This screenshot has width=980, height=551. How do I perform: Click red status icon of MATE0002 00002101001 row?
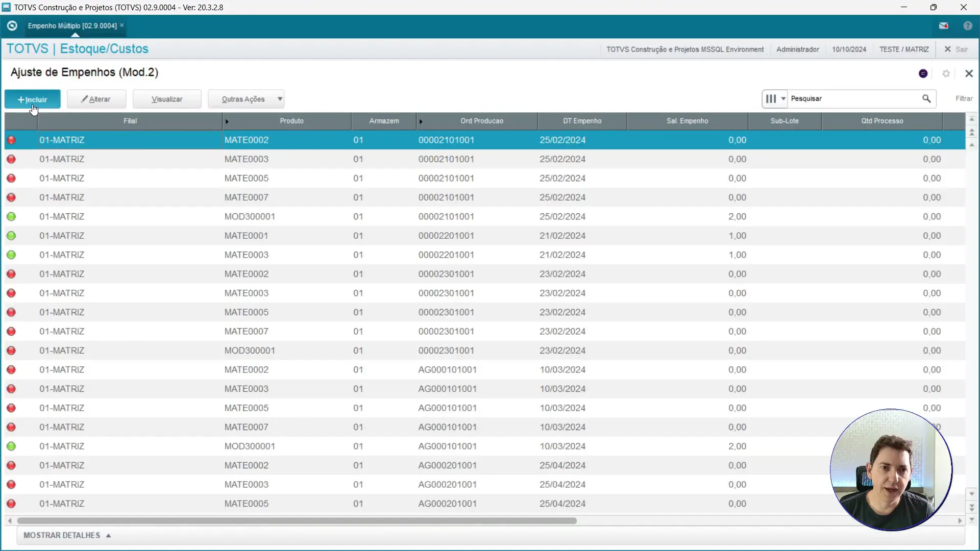[x=11, y=140]
